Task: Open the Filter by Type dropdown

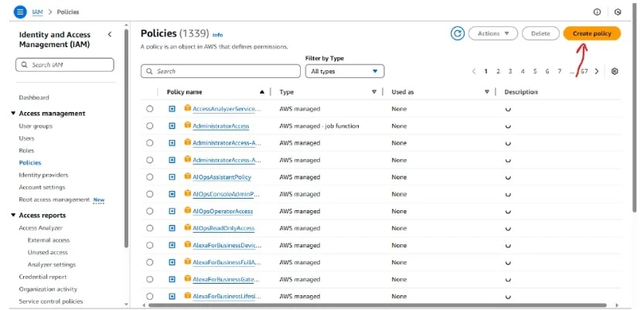Action: 345,71
